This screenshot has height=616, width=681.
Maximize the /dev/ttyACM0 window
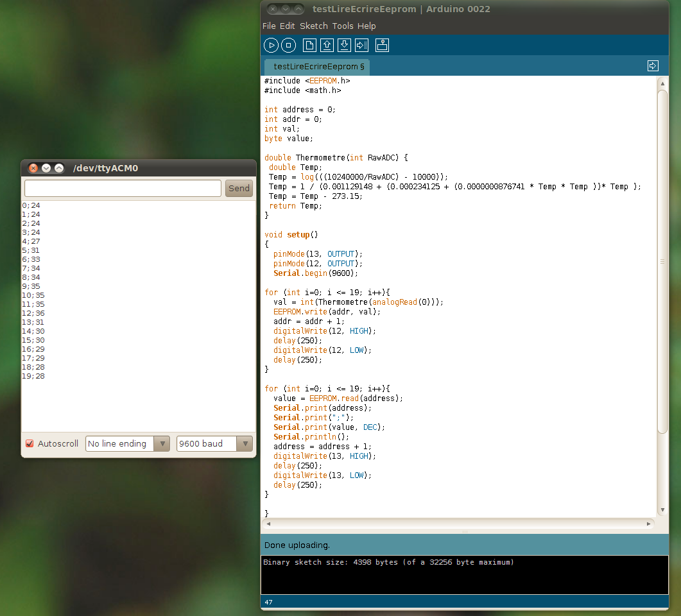point(59,168)
